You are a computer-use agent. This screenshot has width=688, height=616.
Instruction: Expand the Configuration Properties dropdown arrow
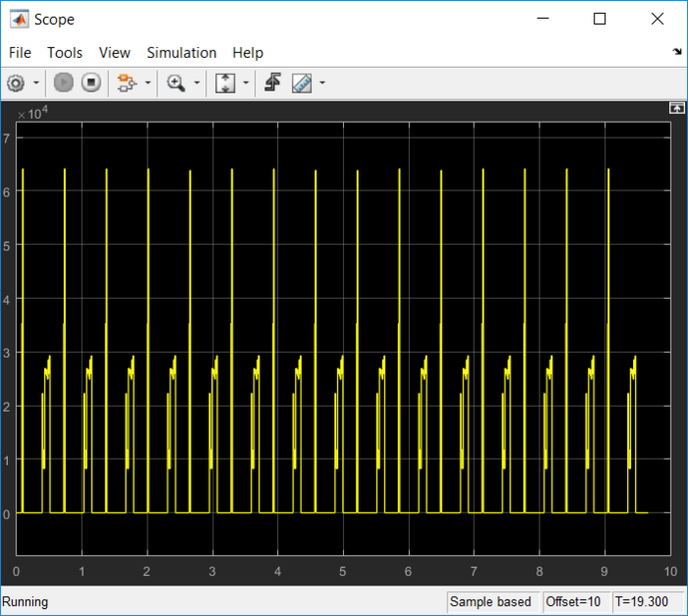36,84
